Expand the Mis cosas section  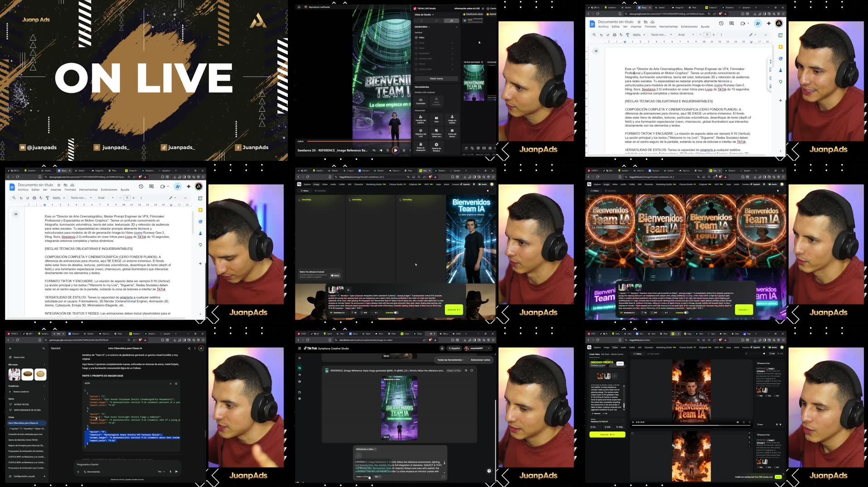(44, 364)
